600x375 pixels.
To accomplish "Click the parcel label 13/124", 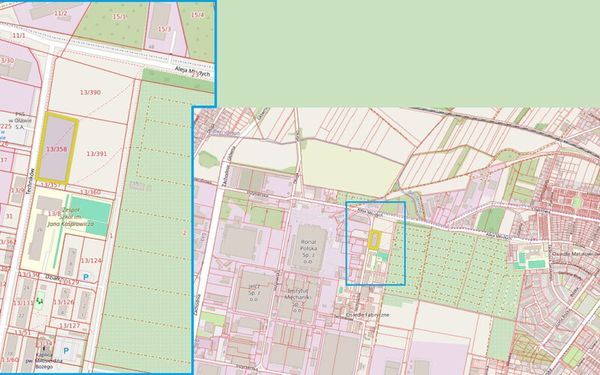I will click(91, 261).
